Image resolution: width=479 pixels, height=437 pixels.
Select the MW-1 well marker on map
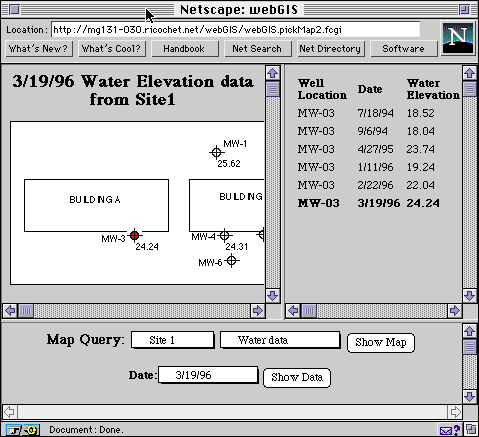point(216,152)
